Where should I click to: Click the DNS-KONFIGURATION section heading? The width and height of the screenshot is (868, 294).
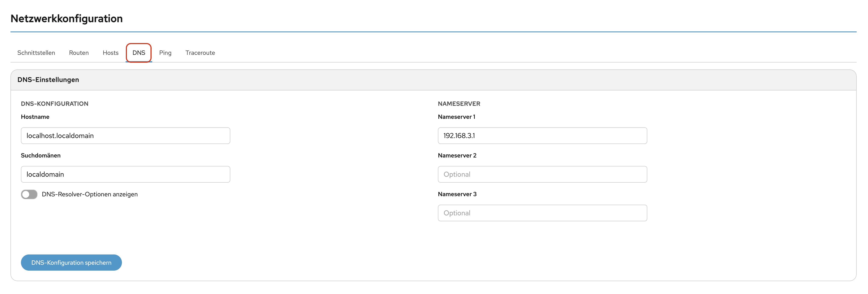pos(55,104)
